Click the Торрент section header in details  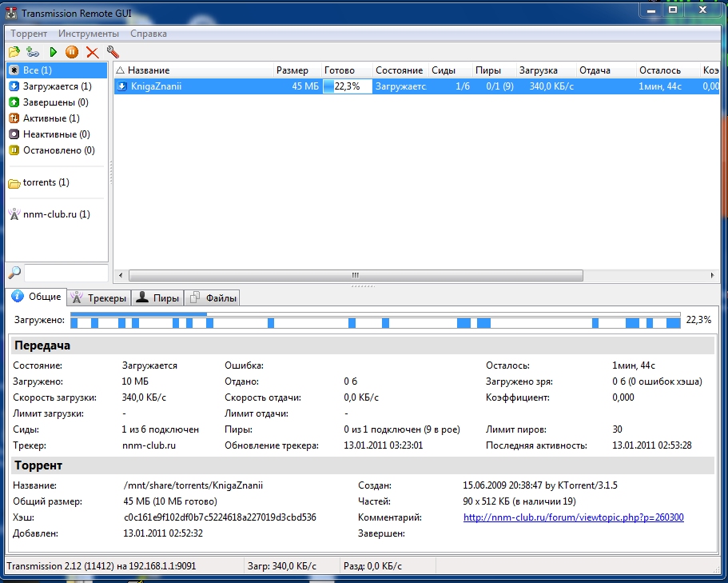(363, 465)
